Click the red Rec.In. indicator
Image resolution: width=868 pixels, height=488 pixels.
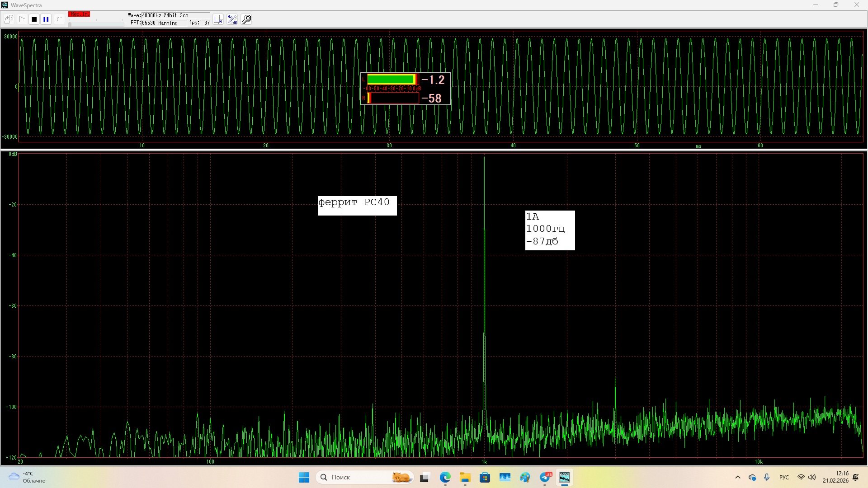79,14
